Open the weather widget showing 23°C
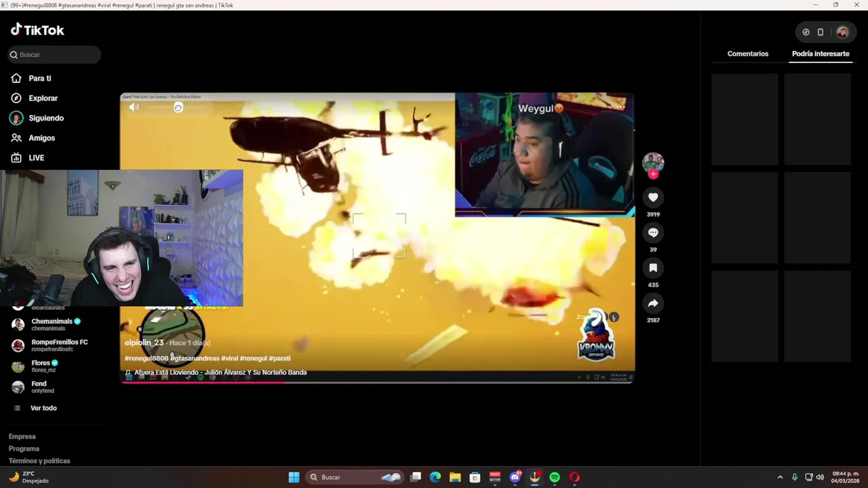Image resolution: width=868 pixels, height=488 pixels. click(28, 477)
